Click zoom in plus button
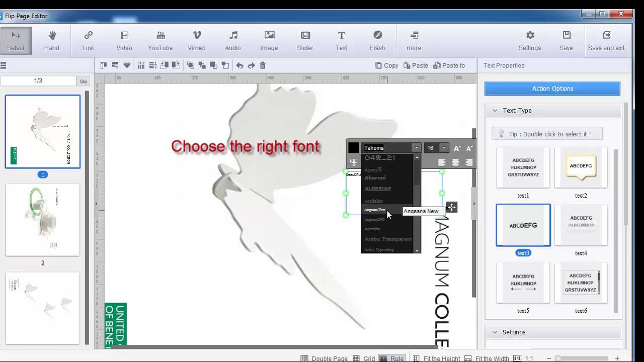 [617, 358]
